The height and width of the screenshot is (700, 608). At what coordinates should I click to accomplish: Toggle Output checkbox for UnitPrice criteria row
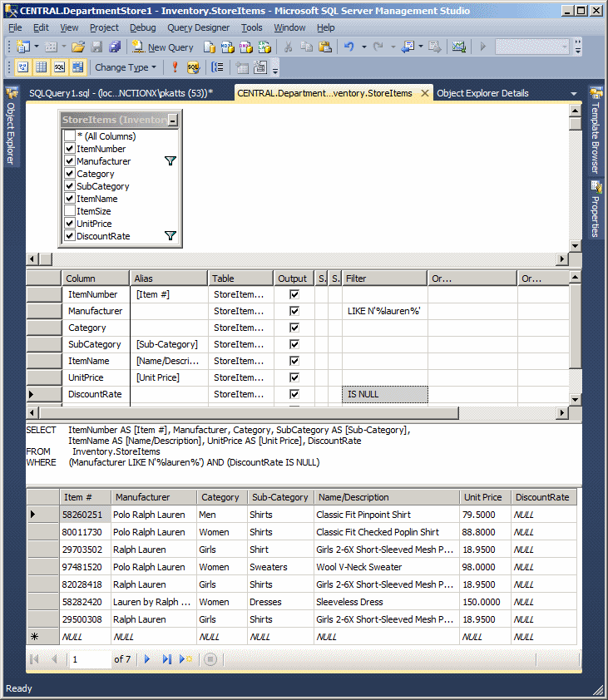(x=294, y=377)
